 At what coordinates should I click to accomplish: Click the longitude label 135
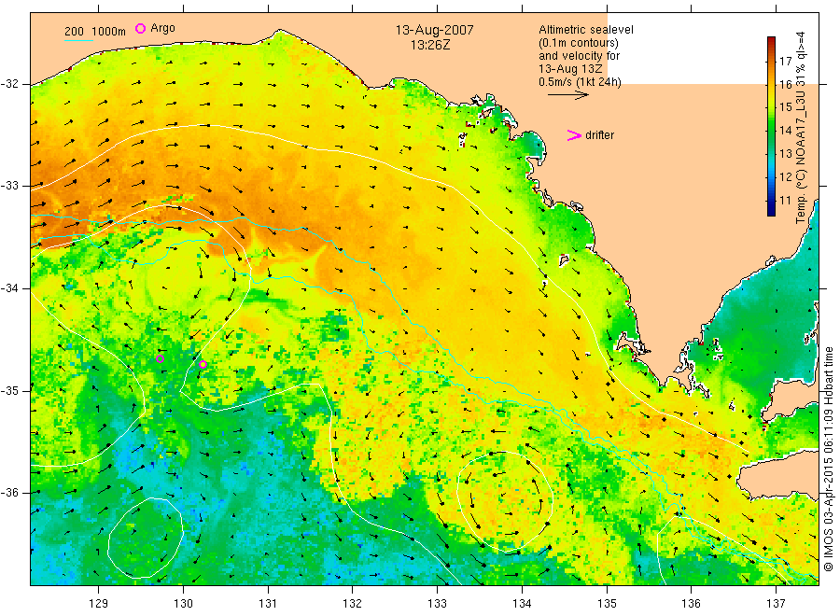tap(607, 604)
